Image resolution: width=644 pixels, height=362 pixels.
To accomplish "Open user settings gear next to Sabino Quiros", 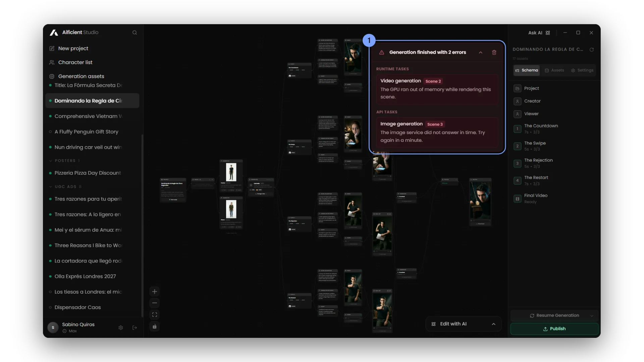I will coord(121,328).
